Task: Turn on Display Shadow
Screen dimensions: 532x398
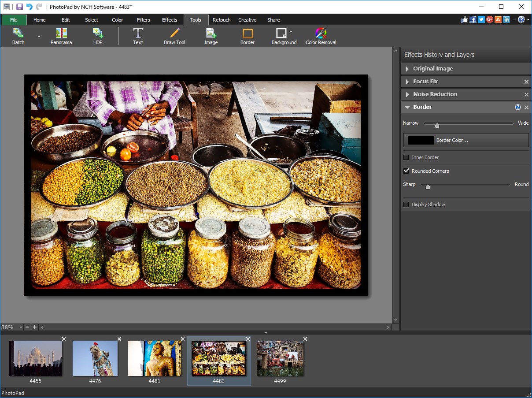Action: point(406,205)
